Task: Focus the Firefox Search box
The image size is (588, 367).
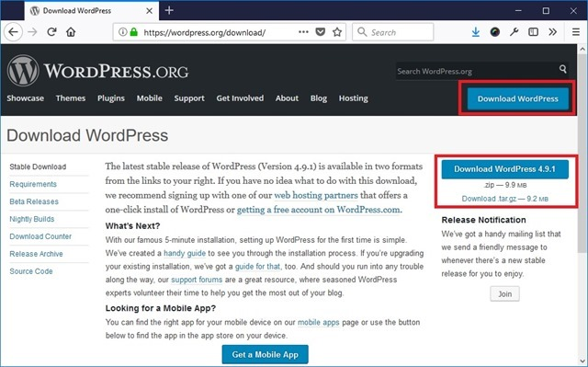Action: [x=393, y=32]
